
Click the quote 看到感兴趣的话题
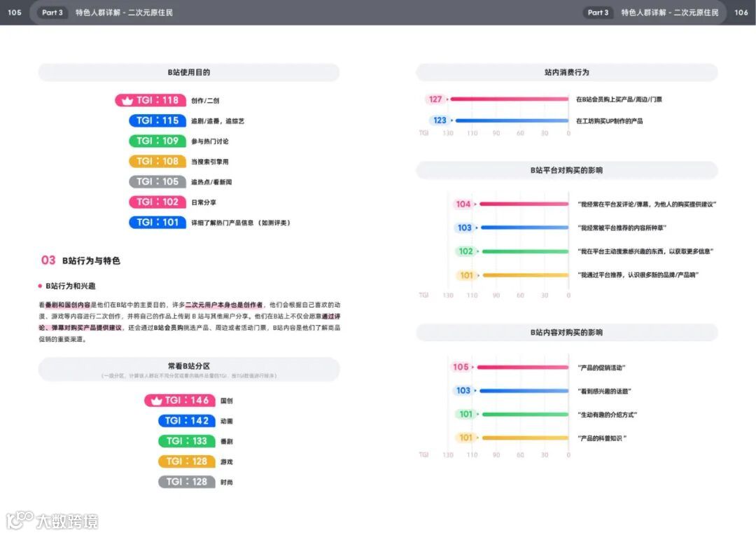[604, 391]
